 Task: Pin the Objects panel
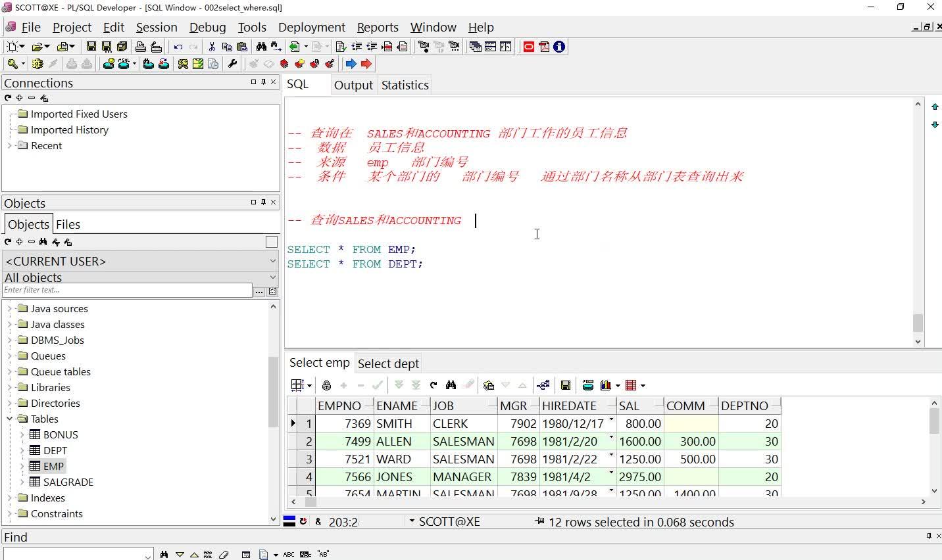click(263, 202)
